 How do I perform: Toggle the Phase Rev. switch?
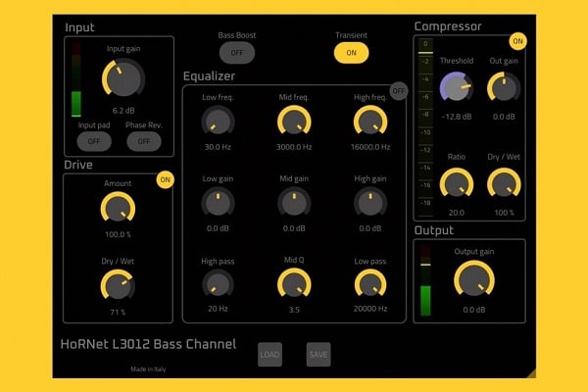point(143,141)
